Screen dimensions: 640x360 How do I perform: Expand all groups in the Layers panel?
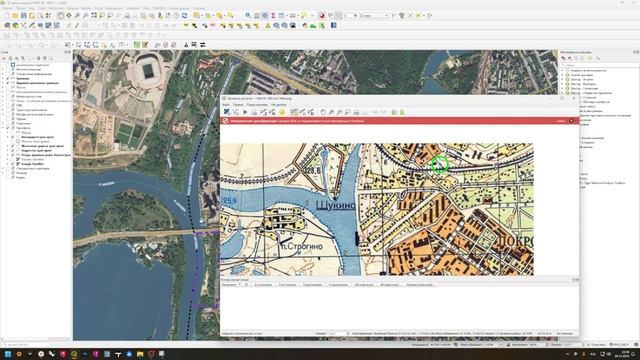pos(39,58)
